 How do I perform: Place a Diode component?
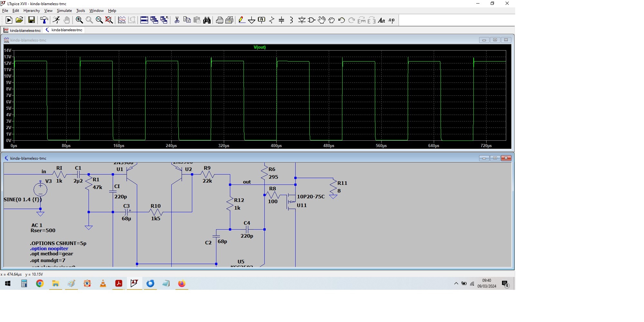302,20
